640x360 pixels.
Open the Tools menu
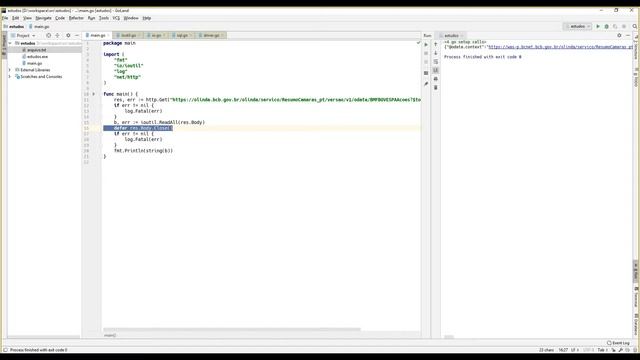104,18
